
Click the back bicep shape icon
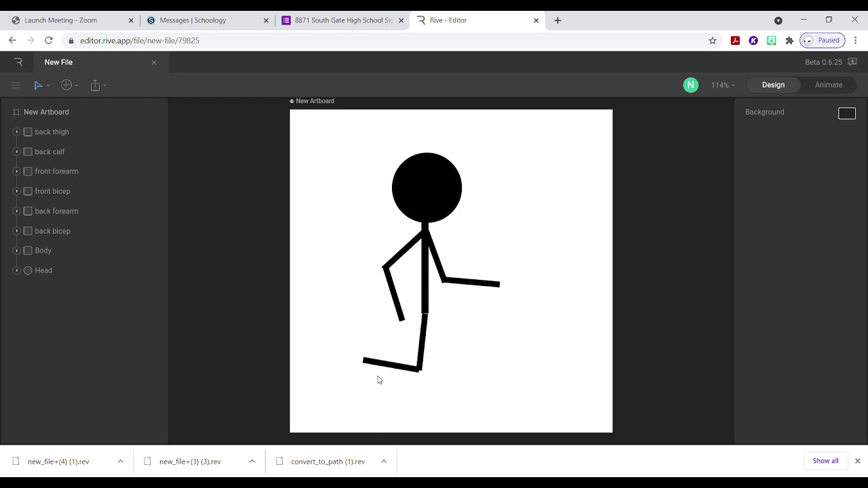click(28, 231)
